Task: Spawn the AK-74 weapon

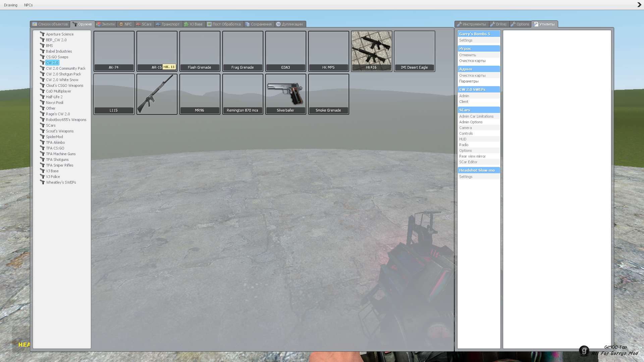Action: click(114, 51)
